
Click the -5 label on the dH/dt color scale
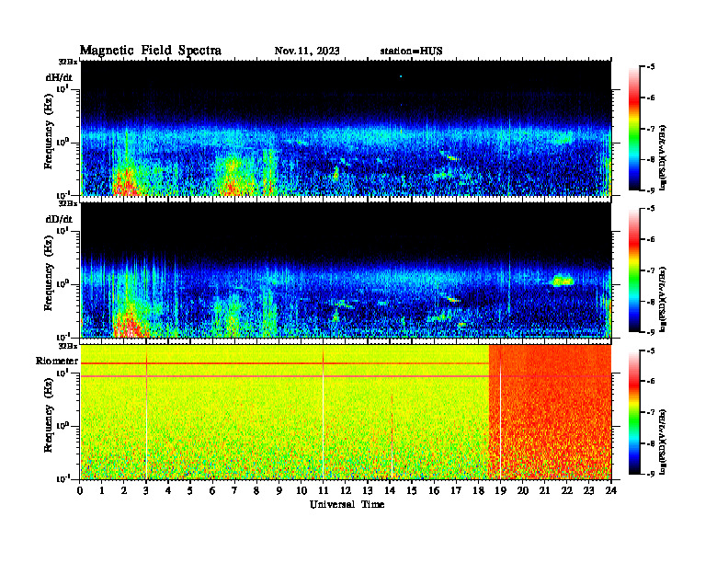(651, 67)
